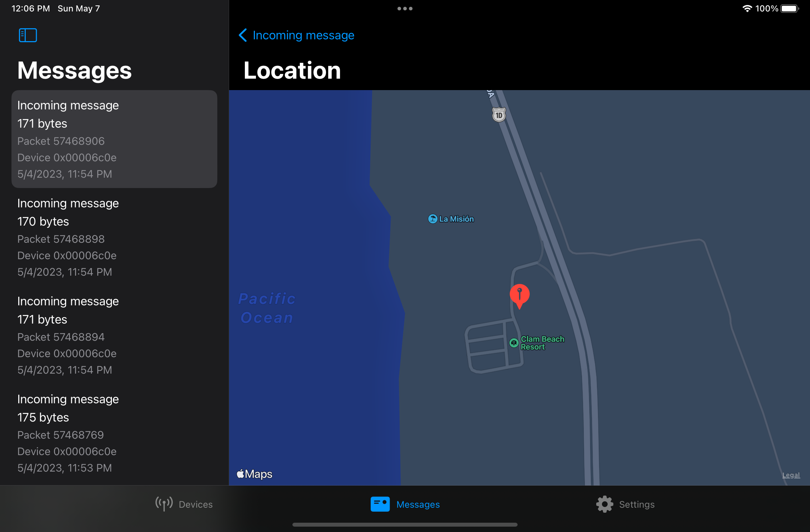
Task: Open the Messages mail icon
Action: [380, 504]
